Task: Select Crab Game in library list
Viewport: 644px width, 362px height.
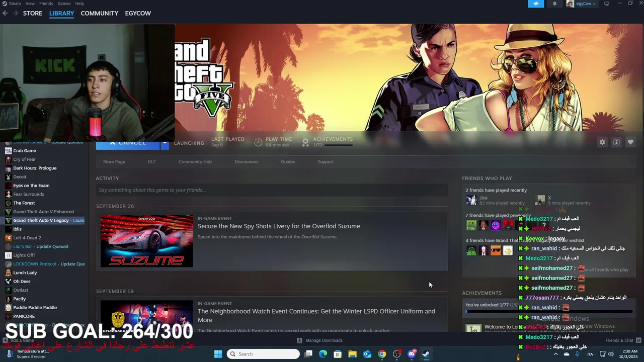Action: (25, 150)
